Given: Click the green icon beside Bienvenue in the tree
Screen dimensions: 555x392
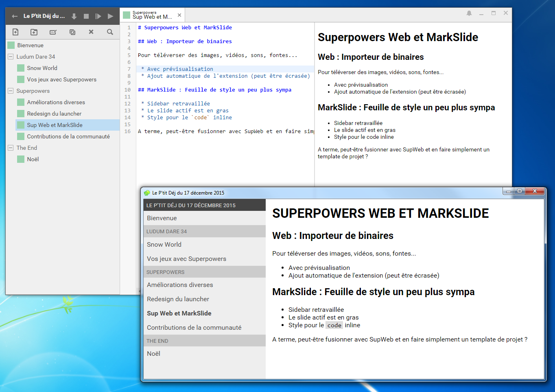Looking at the screenshot, I should 11,45.
